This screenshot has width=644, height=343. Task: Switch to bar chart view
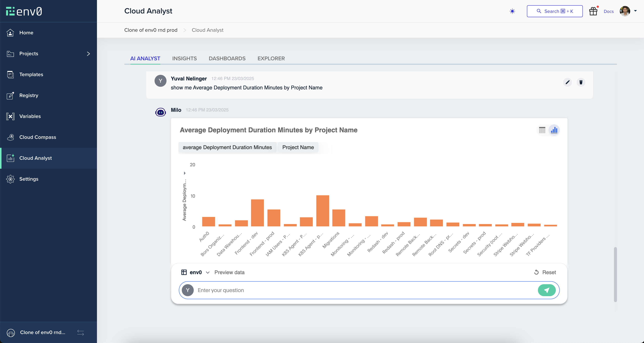click(554, 130)
